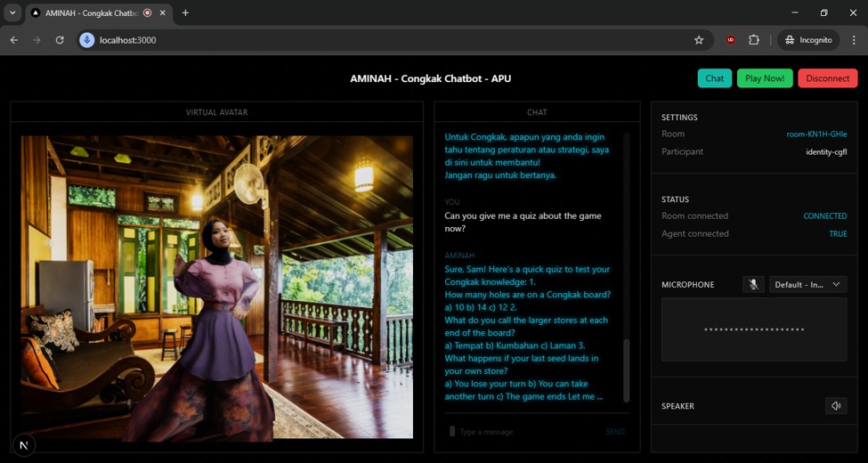Viewport: 868px width, 463px height.
Task: Click the 'Can you give me a quiz' message
Action: tap(523, 222)
